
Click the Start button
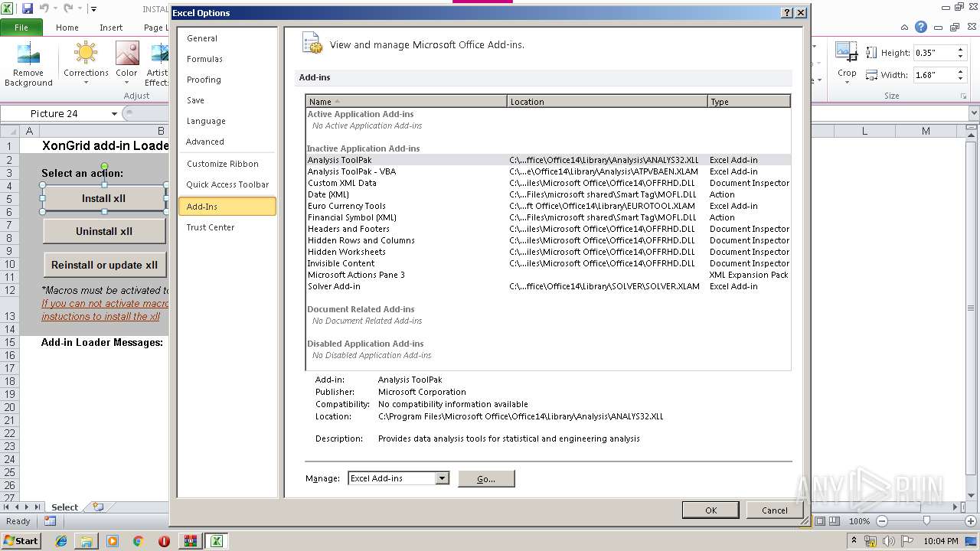pos(21,541)
